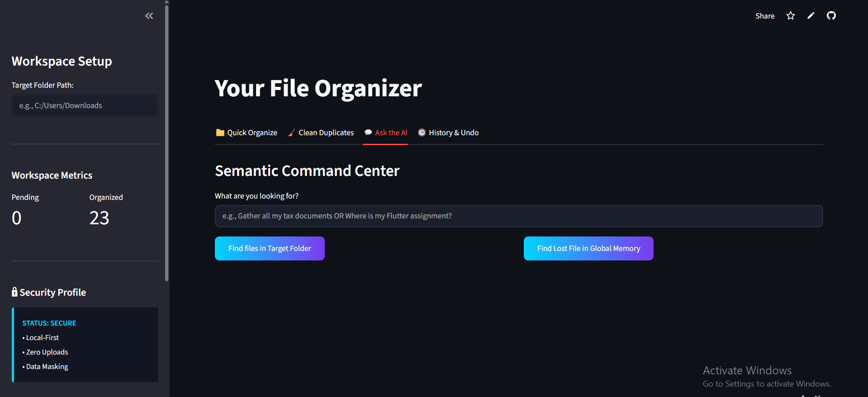Image resolution: width=868 pixels, height=397 pixels.
Task: Click Find files in Target Folder button
Action: point(270,248)
